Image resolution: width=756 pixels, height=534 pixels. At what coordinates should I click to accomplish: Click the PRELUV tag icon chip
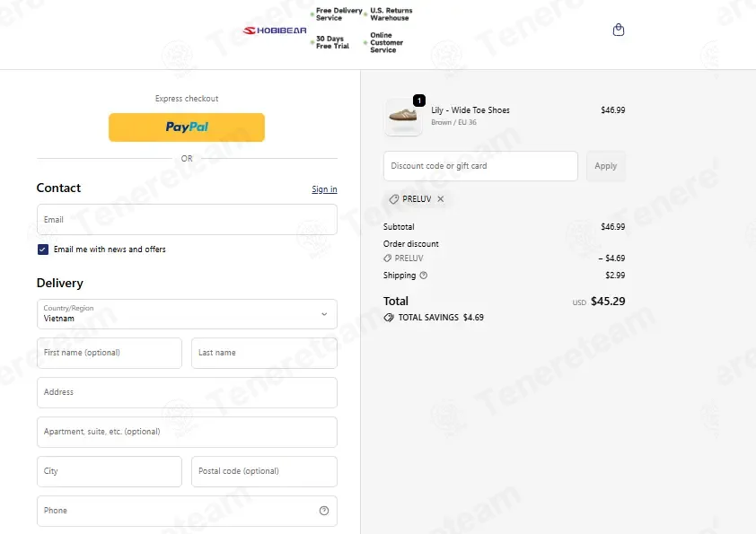394,199
